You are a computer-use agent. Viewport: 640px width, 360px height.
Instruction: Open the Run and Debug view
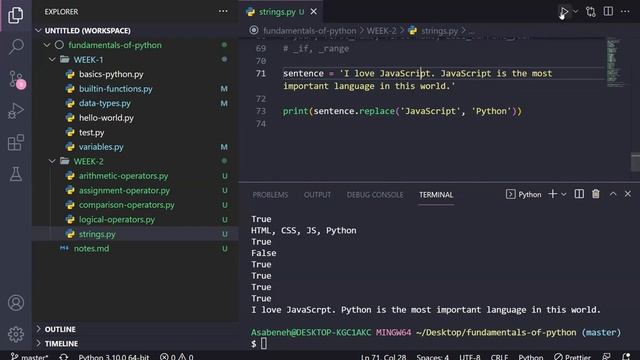(x=16, y=111)
